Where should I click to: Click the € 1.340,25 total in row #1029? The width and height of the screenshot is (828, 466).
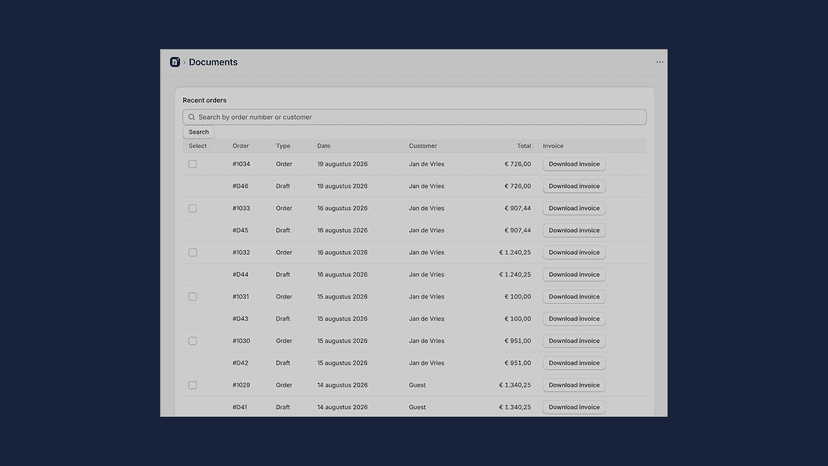click(x=515, y=385)
